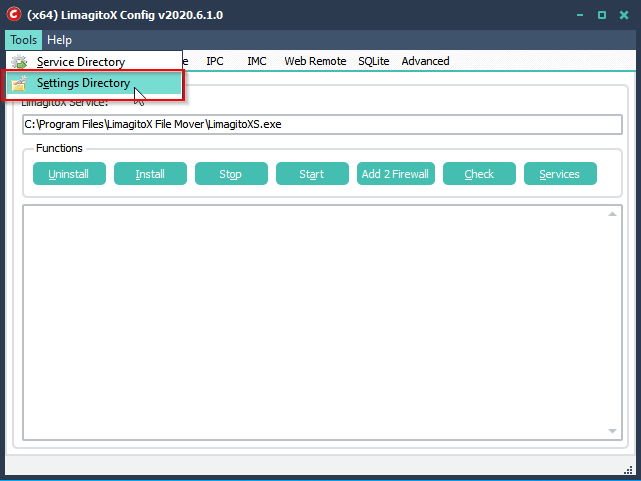Viewport: 641px width, 481px height.
Task: Click the LimagitoX logo in title bar
Action: tap(14, 14)
